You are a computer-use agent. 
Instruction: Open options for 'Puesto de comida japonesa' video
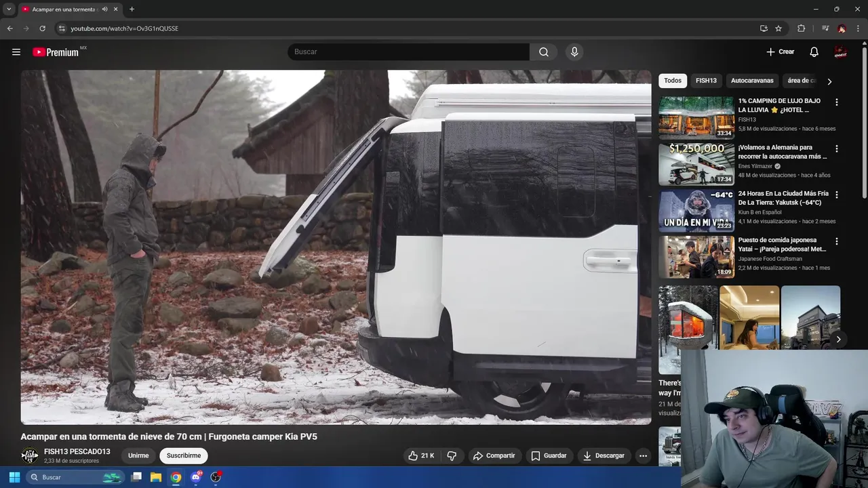[x=836, y=241]
